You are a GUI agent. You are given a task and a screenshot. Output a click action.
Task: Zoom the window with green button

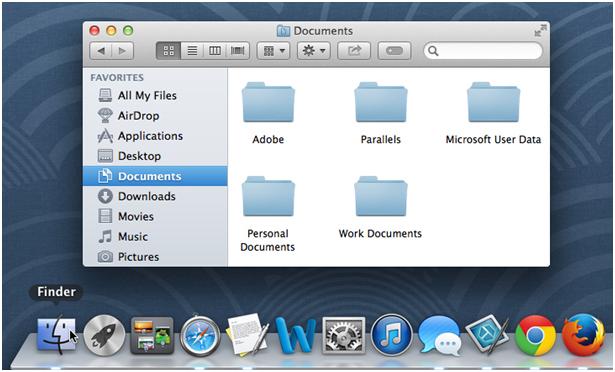click(128, 30)
